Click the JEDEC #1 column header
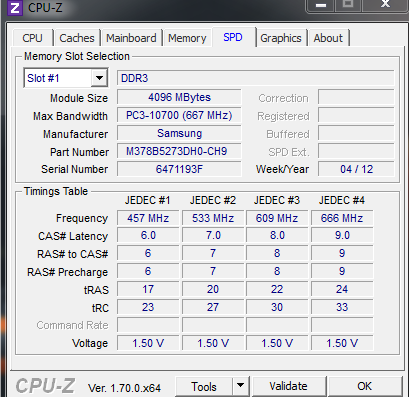 tap(148, 200)
